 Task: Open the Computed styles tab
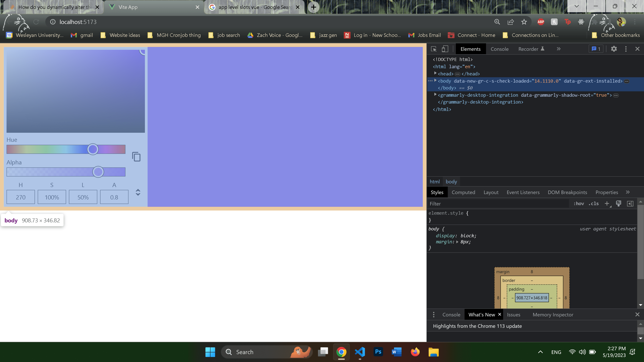coord(463,192)
